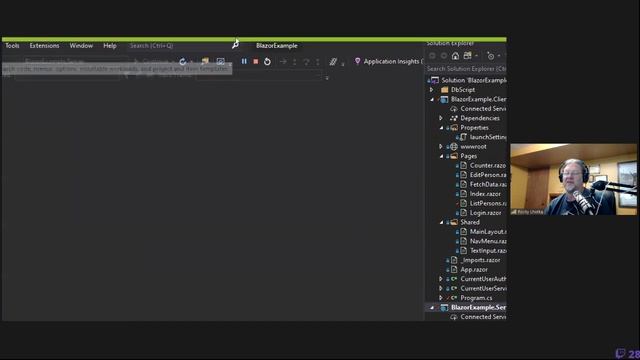Open the Window menu
Image resolution: width=640 pixels, height=360 pixels.
click(81, 46)
